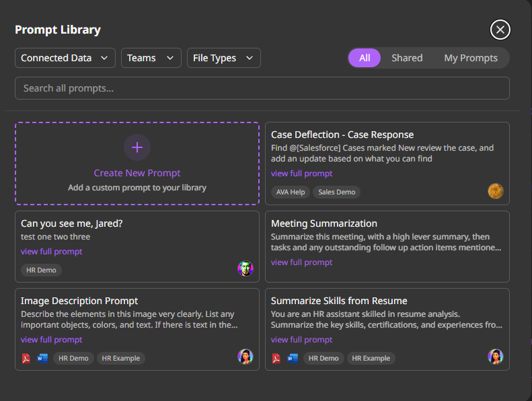Click HR Demo tag on Jared card

(x=41, y=270)
